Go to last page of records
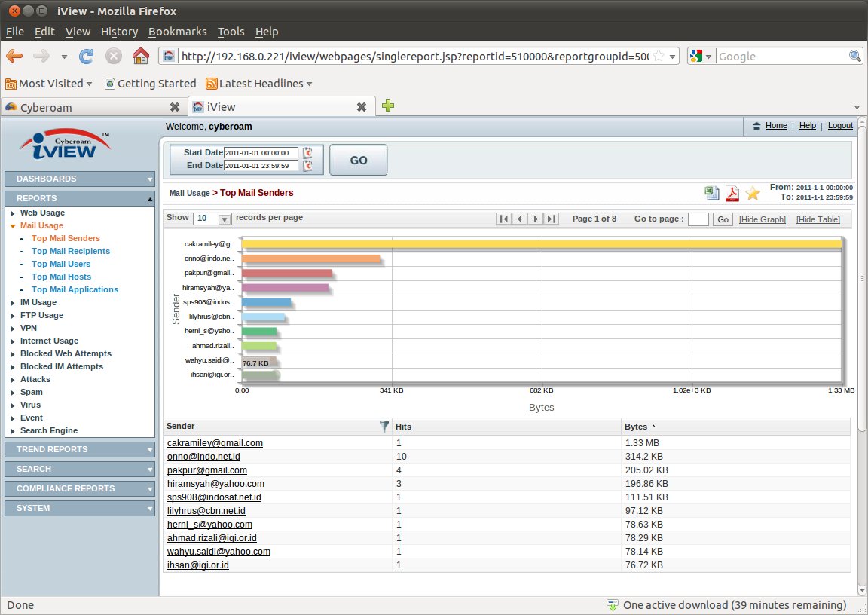Screen dimensions: 868x615 pyautogui.click(x=552, y=219)
